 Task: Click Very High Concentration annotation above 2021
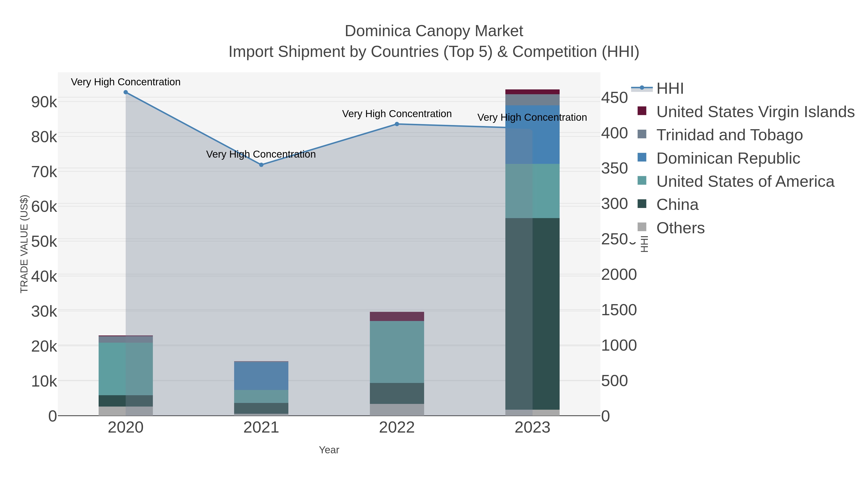[x=261, y=154]
